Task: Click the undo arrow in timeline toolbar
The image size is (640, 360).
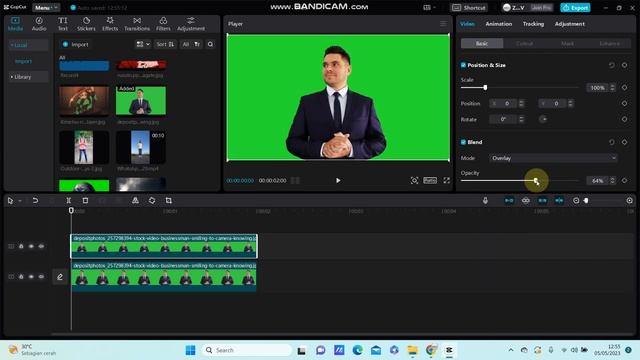Action: (35, 200)
